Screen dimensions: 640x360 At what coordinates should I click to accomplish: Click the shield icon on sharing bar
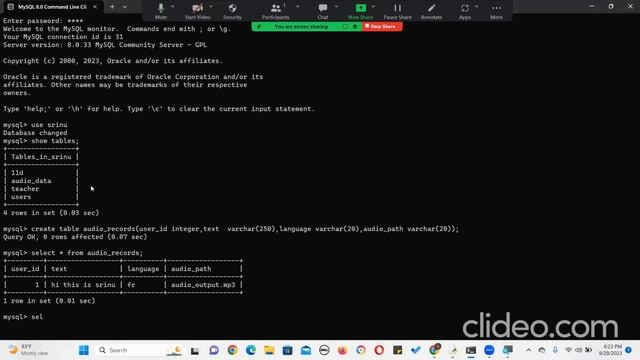(355, 27)
